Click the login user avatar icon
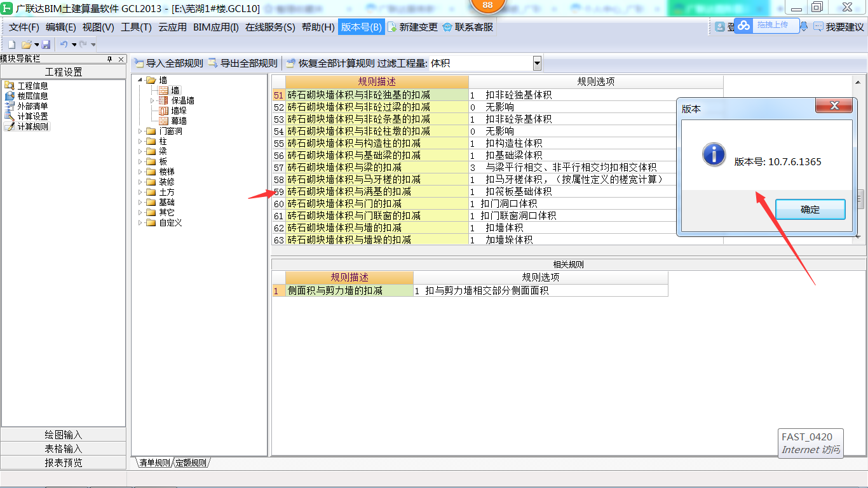868x488 pixels. click(x=720, y=27)
